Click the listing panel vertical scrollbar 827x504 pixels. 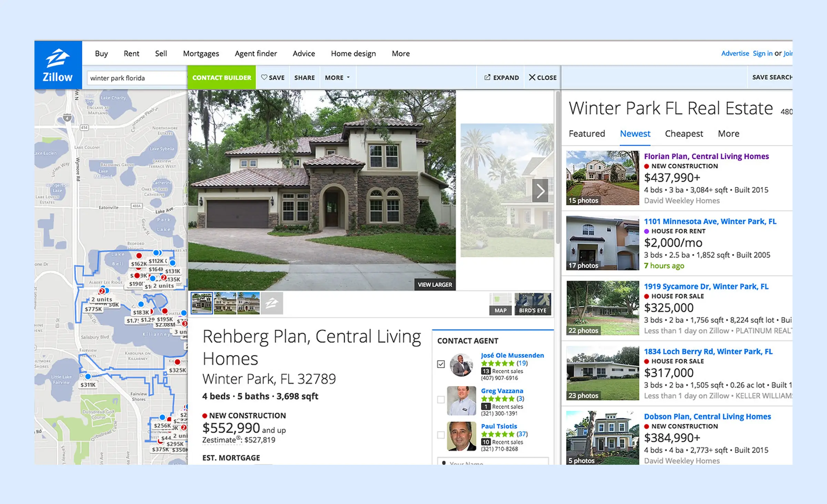coord(558,167)
